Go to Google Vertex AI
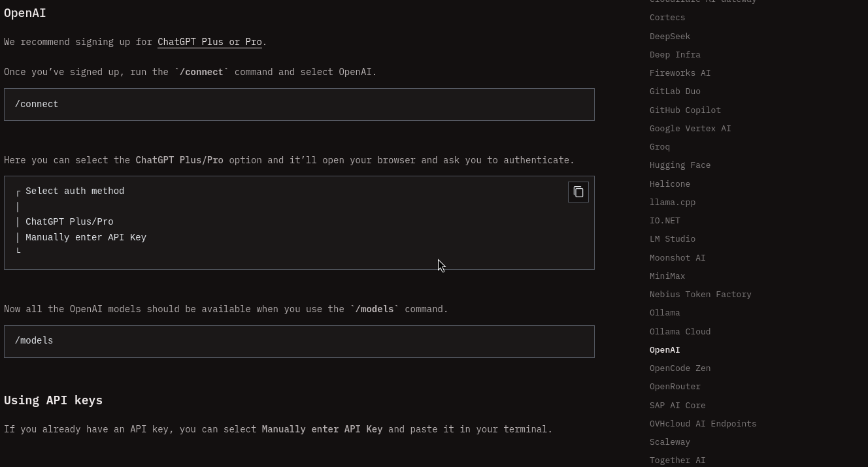The width and height of the screenshot is (868, 467). [x=690, y=129]
